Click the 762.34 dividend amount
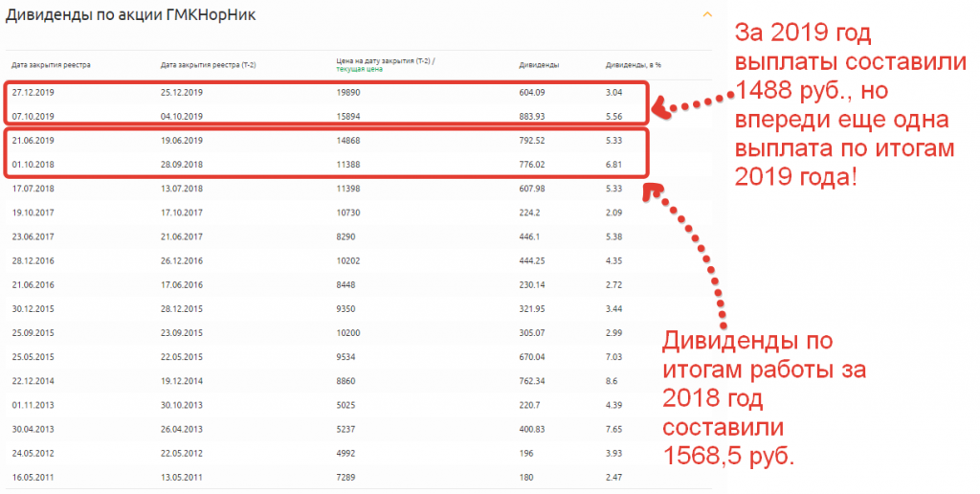 [x=532, y=379]
